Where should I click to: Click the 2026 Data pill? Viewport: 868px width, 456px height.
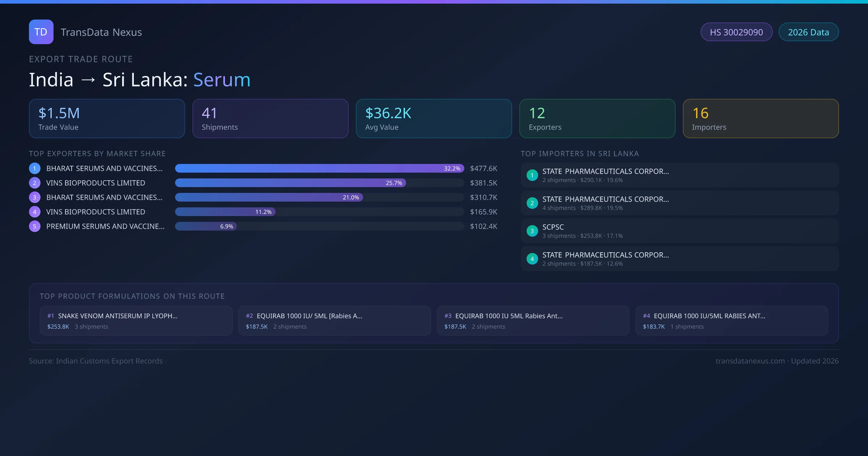808,32
